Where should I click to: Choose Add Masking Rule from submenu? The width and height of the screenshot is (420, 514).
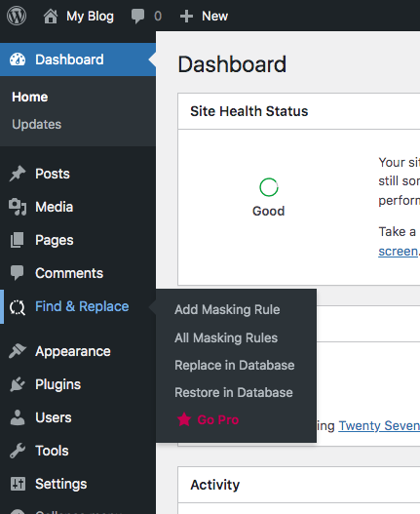[x=227, y=309]
